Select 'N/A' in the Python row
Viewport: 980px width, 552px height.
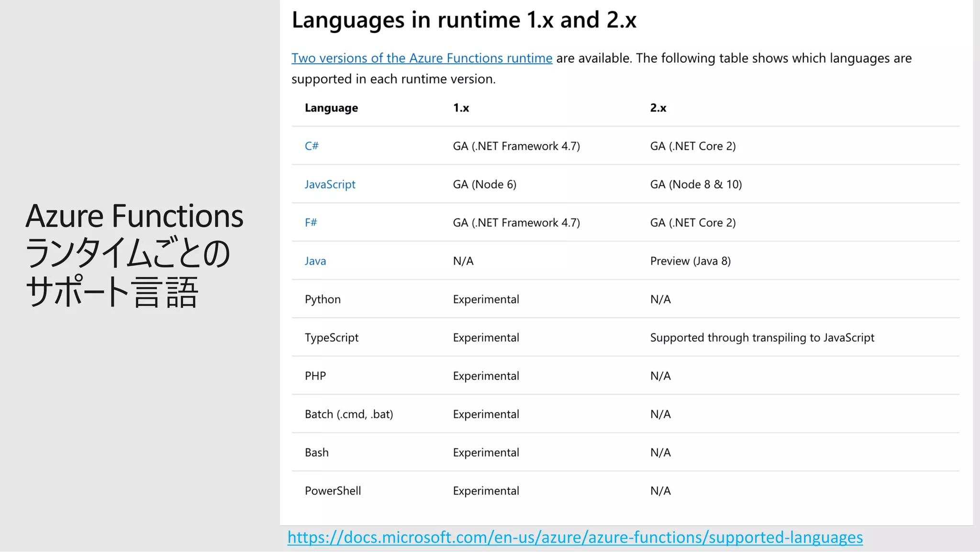click(x=660, y=299)
